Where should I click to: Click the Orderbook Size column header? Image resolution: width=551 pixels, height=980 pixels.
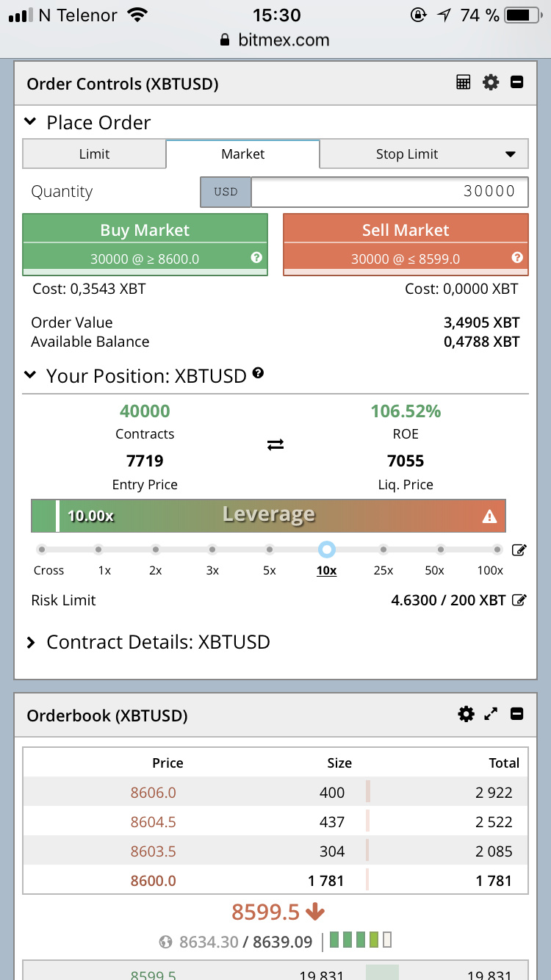tap(339, 763)
